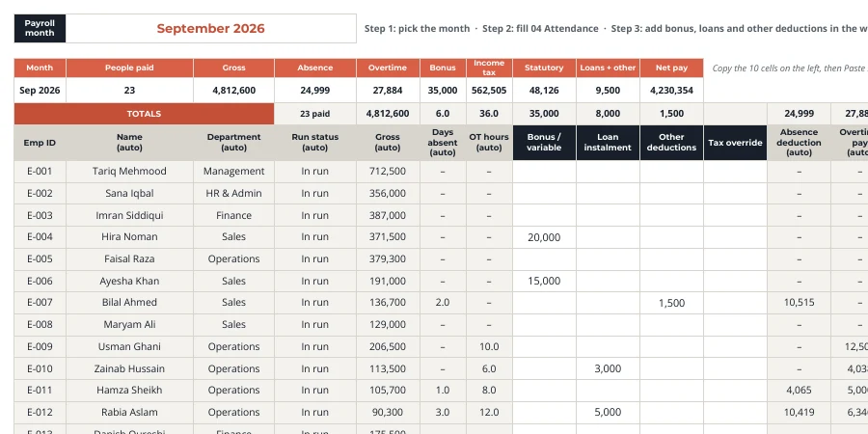The width and height of the screenshot is (868, 434).
Task: Click the Days absent (auto) column header
Action: click(x=443, y=143)
